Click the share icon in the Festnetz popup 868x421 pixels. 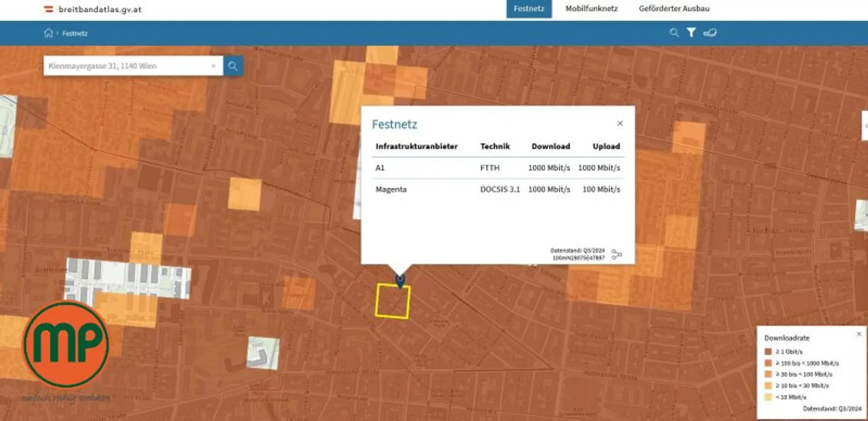(617, 254)
